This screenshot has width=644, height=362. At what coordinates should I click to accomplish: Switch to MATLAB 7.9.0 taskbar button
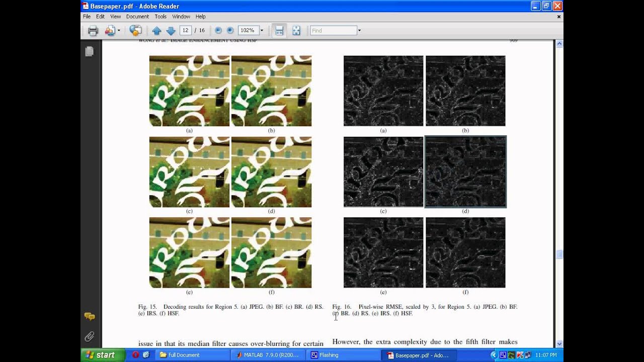point(269,355)
